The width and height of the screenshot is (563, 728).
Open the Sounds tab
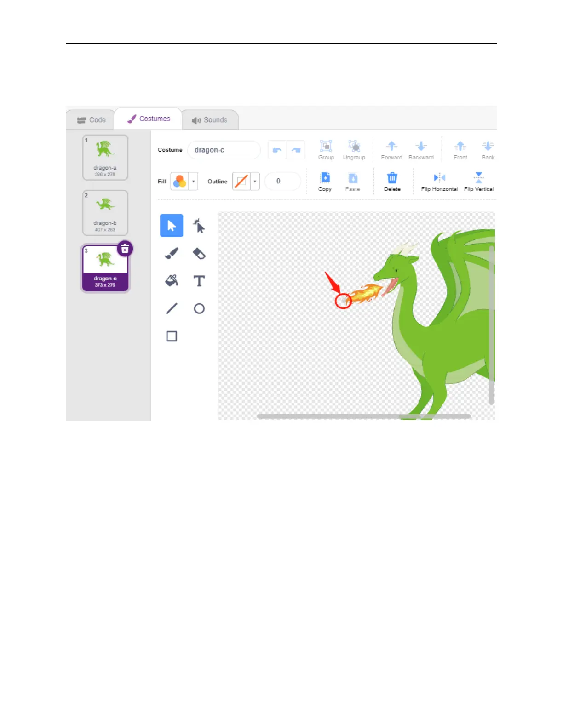click(x=210, y=120)
